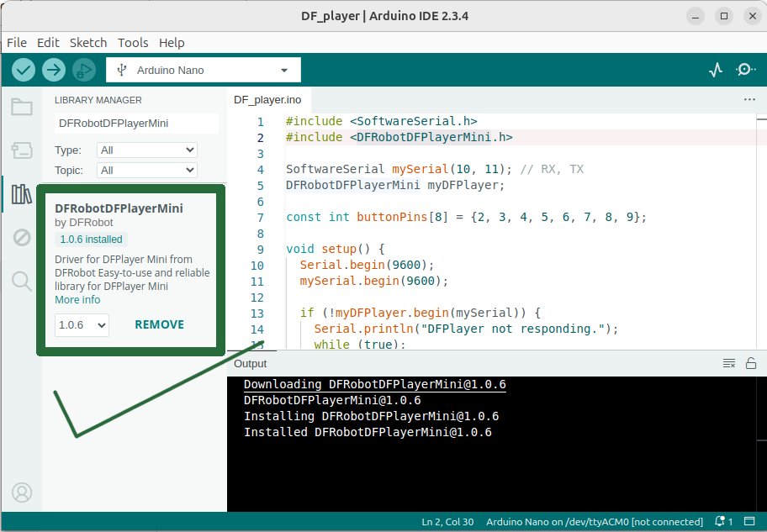Screen dimensions: 767x532
Task: Open the Search sidebar panel
Action: pyautogui.click(x=21, y=282)
